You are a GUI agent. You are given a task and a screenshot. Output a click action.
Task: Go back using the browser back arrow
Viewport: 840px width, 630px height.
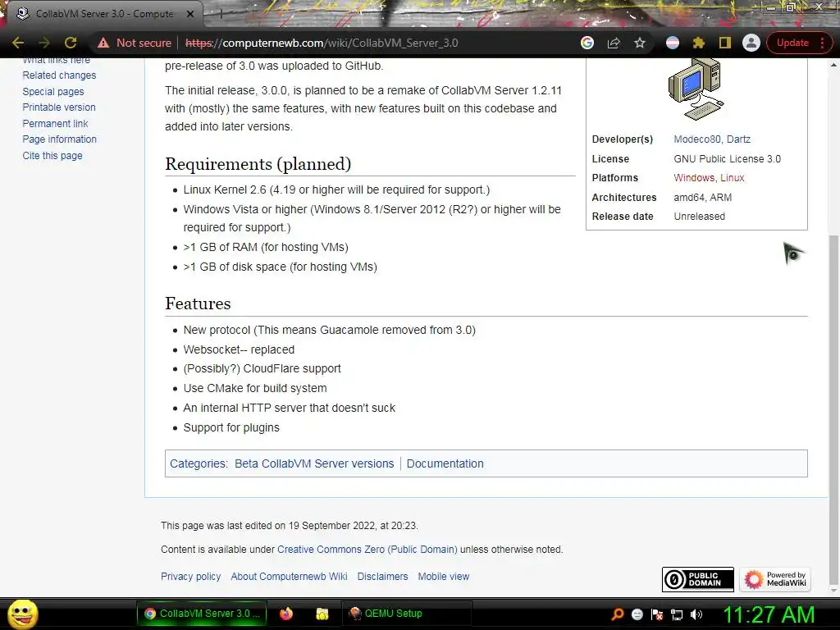18,43
